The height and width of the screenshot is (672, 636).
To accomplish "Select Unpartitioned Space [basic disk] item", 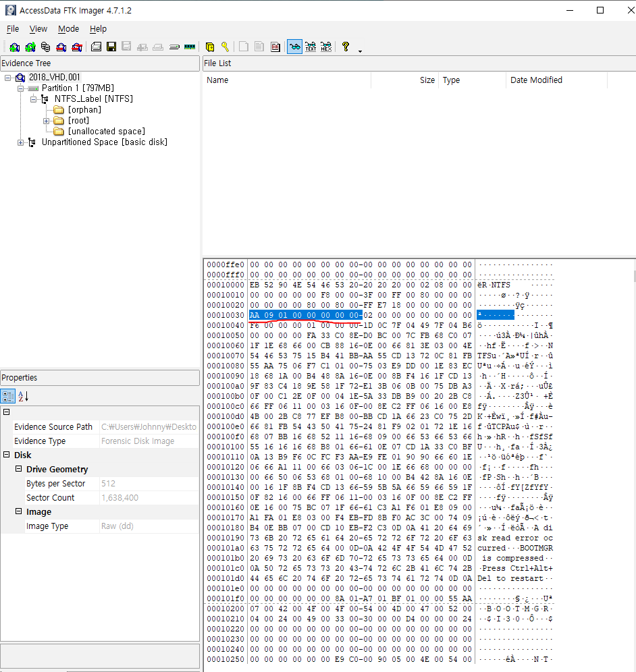I will (104, 142).
